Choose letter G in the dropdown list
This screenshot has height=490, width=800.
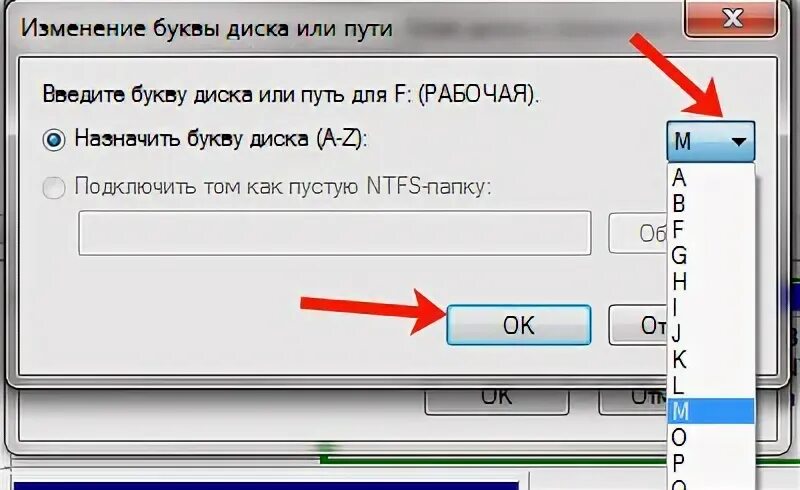pyautogui.click(x=711, y=256)
